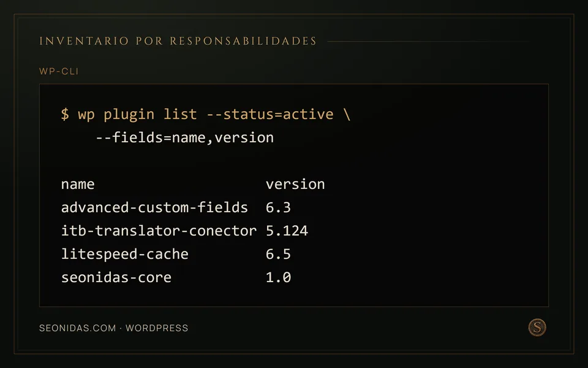The width and height of the screenshot is (588, 368).
Task: Click the '--fields=name,version' argument line
Action: tap(184, 137)
